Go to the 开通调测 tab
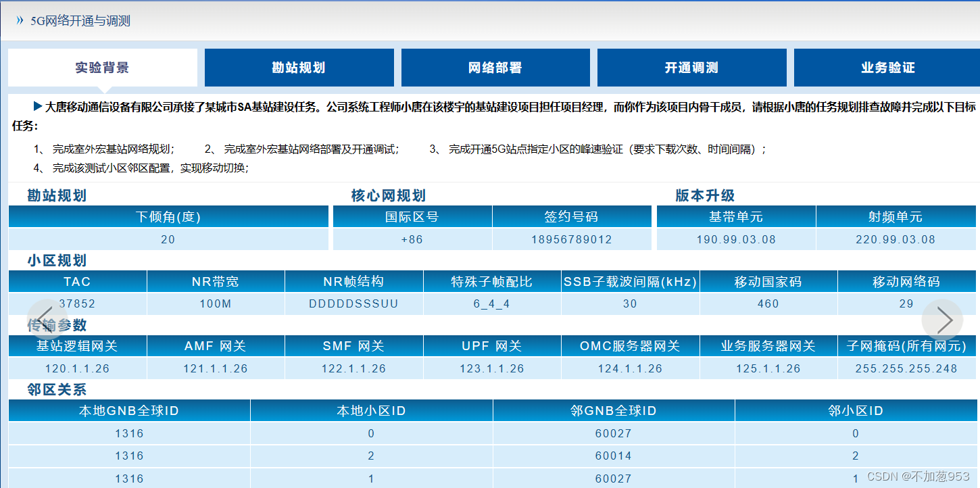This screenshot has height=488, width=980. pos(692,68)
